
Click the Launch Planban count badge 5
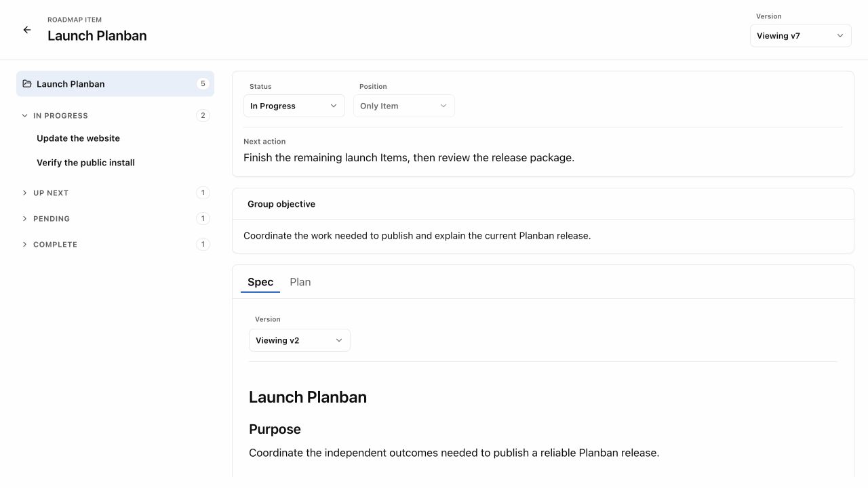click(x=203, y=84)
